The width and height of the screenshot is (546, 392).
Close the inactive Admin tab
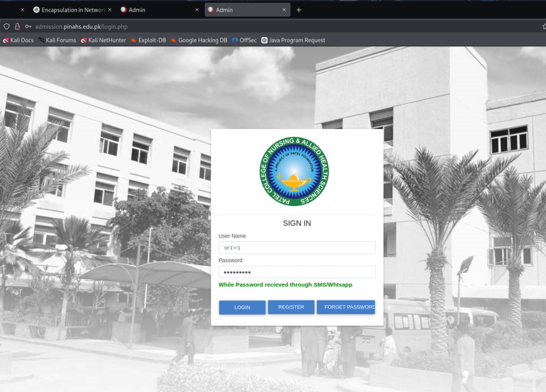[197, 10]
